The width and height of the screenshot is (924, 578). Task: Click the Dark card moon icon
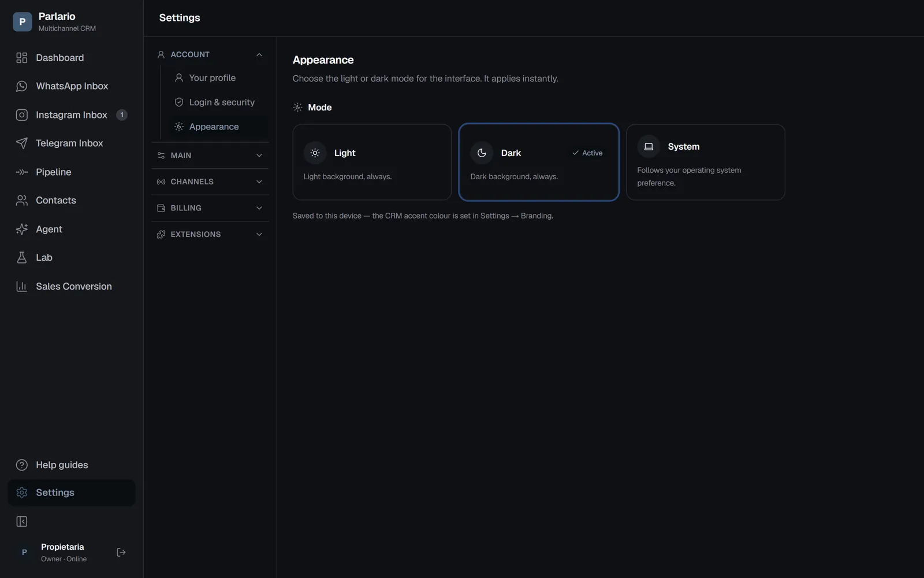point(482,153)
